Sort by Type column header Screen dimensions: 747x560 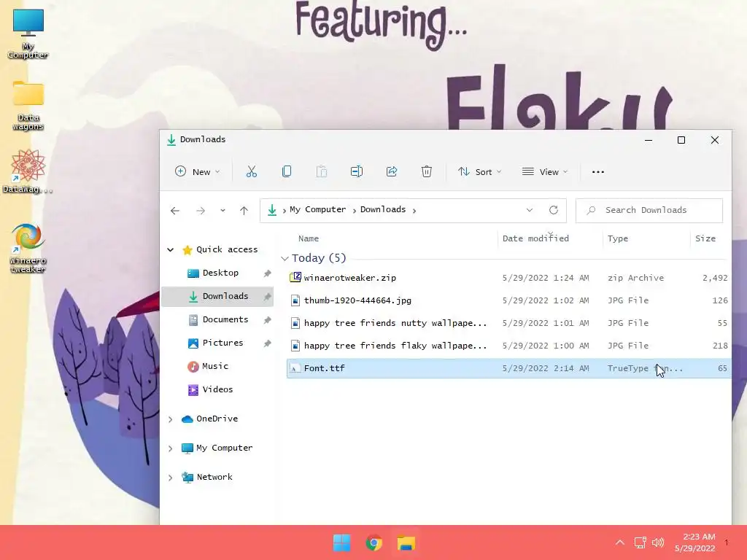pyautogui.click(x=617, y=238)
